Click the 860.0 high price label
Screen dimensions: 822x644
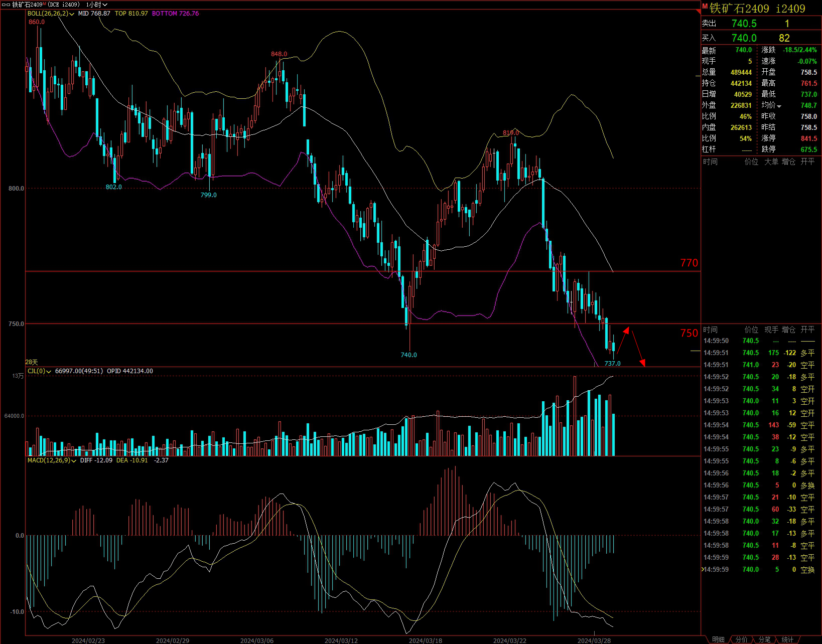click(37, 22)
